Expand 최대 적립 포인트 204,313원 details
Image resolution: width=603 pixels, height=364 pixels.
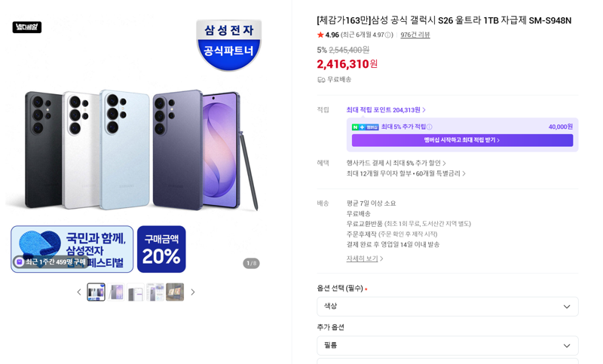(x=386, y=110)
